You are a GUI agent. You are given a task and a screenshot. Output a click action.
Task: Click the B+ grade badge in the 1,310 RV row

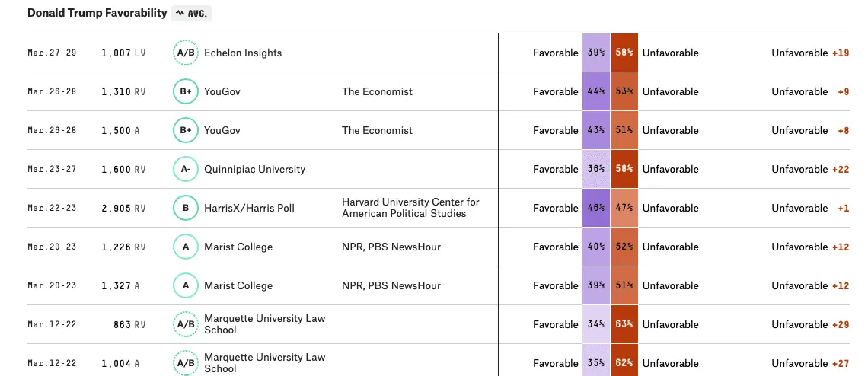[x=186, y=91]
